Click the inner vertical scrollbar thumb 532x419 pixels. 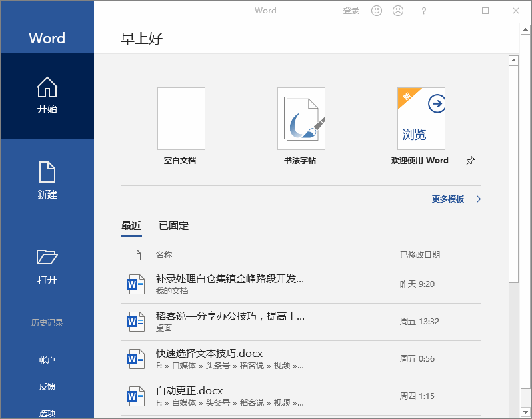[x=514, y=174]
